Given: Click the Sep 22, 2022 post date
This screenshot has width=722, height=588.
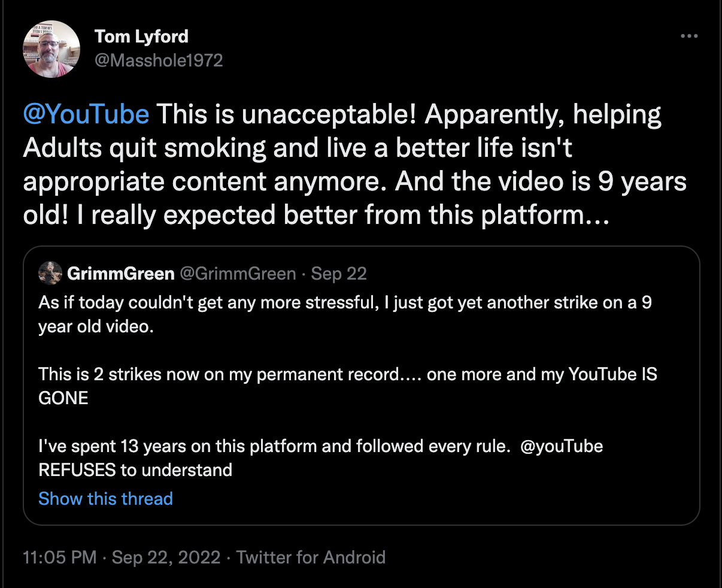Looking at the screenshot, I should click(x=166, y=557).
